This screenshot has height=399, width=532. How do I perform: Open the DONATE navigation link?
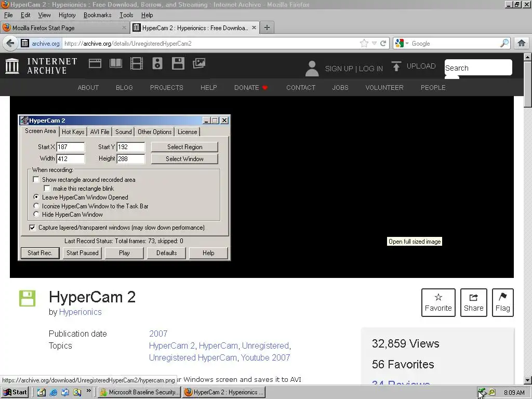pyautogui.click(x=251, y=87)
